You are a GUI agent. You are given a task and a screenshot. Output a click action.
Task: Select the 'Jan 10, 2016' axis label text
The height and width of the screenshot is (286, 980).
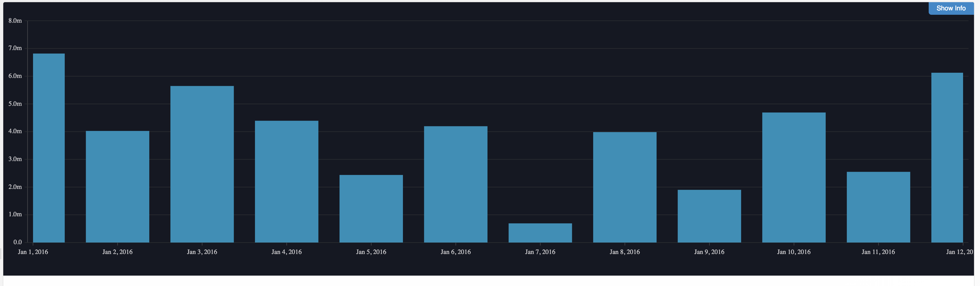[x=794, y=252]
